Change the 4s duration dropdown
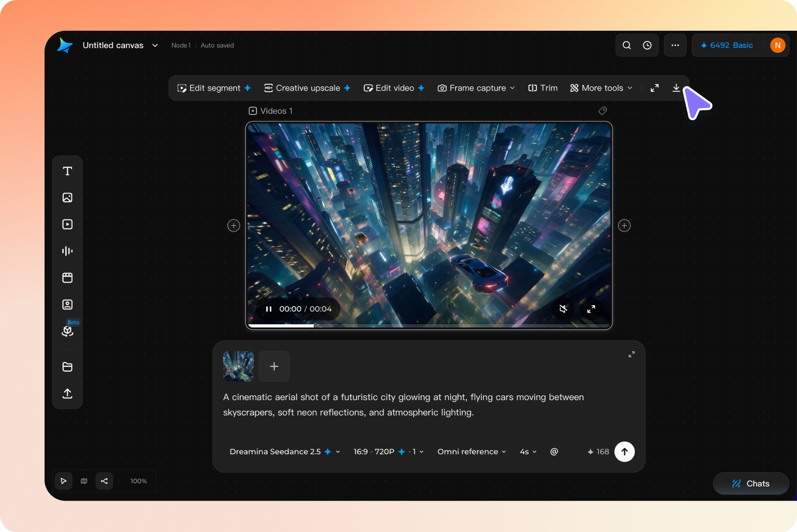The image size is (797, 532). click(x=528, y=451)
